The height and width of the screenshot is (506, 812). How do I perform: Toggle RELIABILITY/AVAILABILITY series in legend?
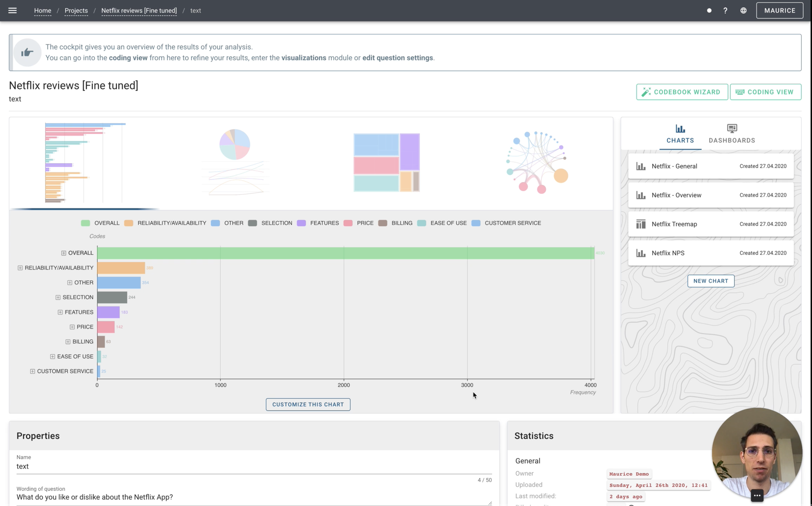[x=165, y=223]
